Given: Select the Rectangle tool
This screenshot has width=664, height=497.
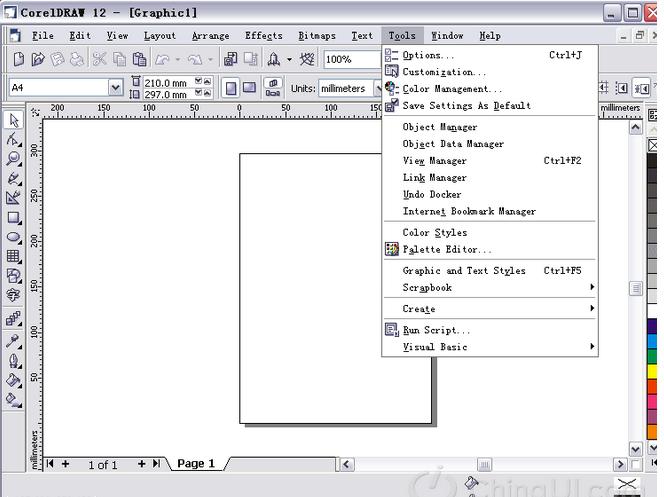Looking at the screenshot, I should [x=14, y=218].
